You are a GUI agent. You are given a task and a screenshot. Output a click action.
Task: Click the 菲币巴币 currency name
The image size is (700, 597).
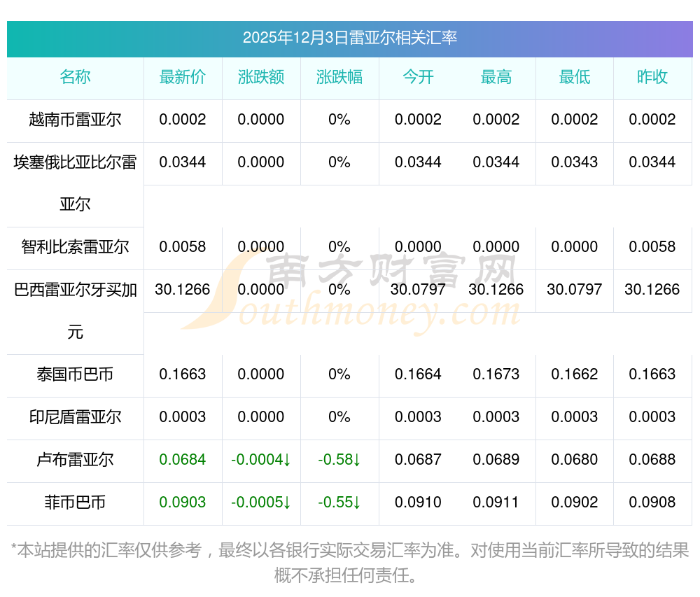point(75,503)
